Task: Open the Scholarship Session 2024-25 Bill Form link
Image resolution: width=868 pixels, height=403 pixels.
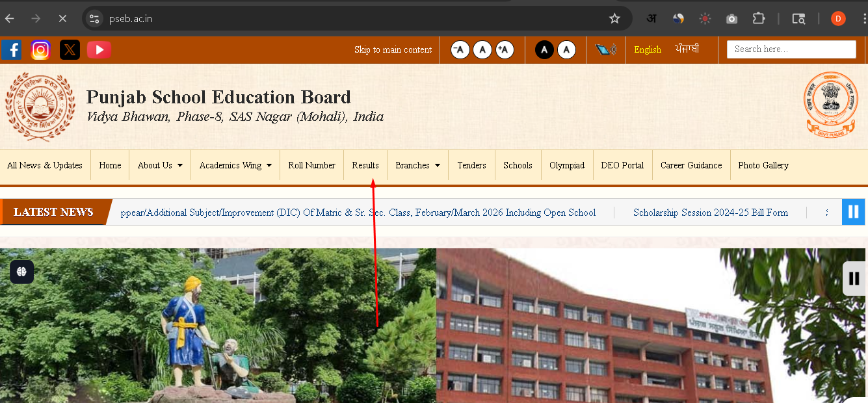Action: coord(710,213)
